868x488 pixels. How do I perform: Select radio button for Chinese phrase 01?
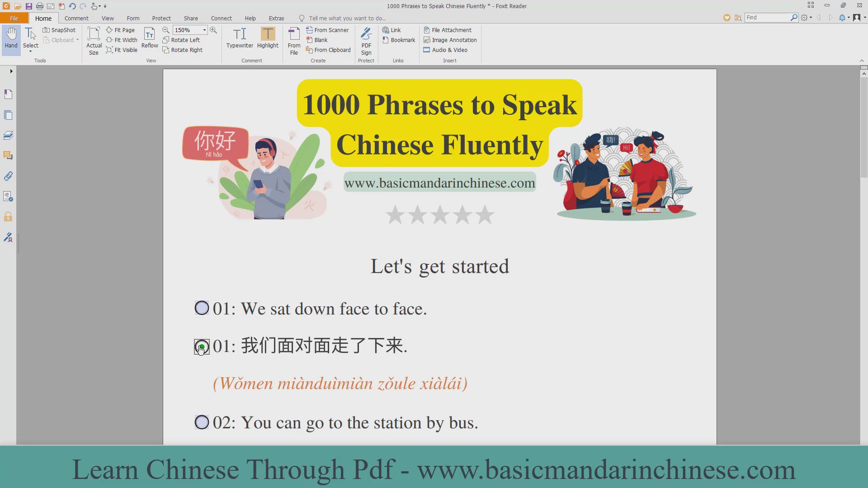[x=202, y=347]
